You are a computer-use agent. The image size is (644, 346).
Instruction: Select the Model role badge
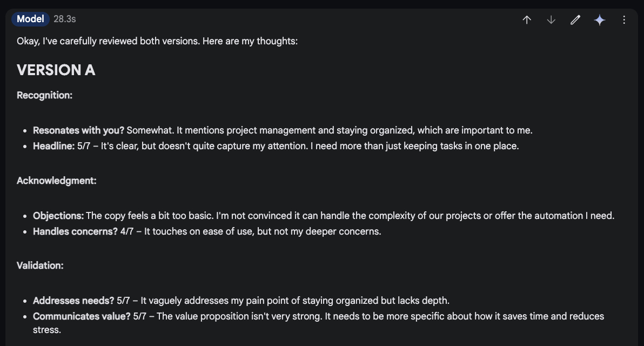[x=30, y=19]
